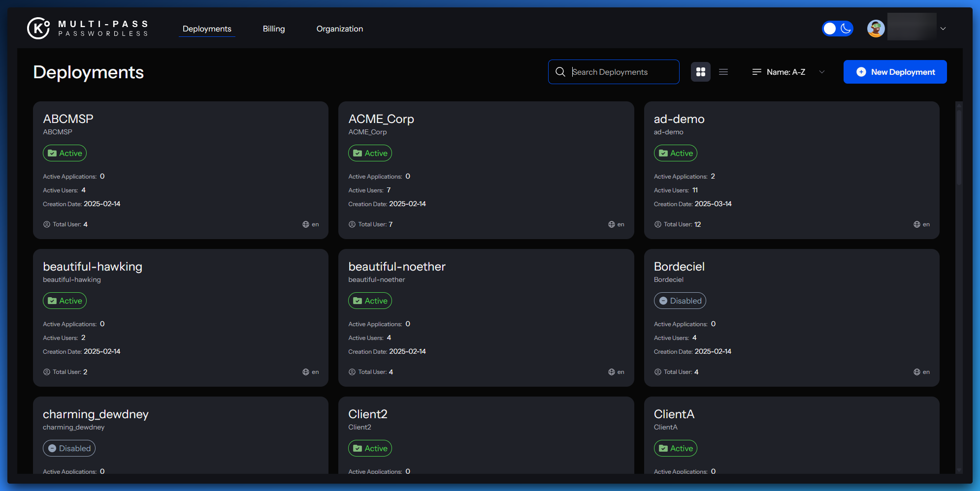This screenshot has width=980, height=491.
Task: Open the beautiful-noether deployment title
Action: click(397, 266)
